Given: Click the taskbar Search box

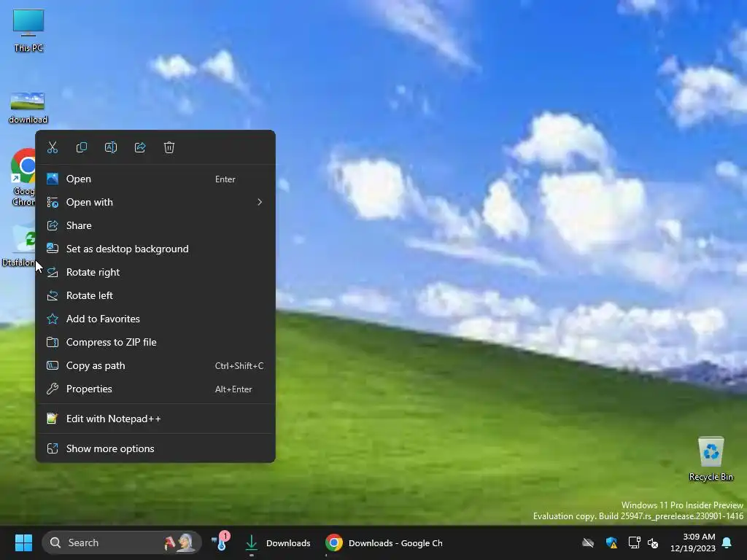Looking at the screenshot, I should pos(122,542).
